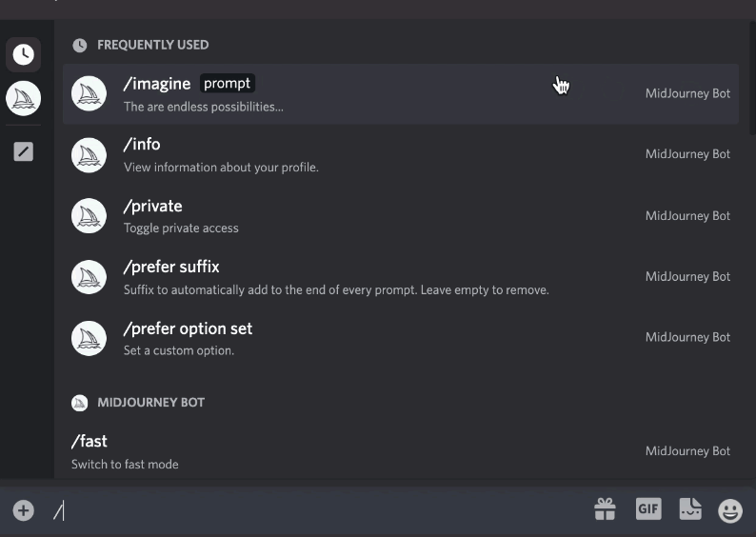The width and height of the screenshot is (756, 537).
Task: Click MidJourney Bot label on /private row
Action: (x=687, y=215)
